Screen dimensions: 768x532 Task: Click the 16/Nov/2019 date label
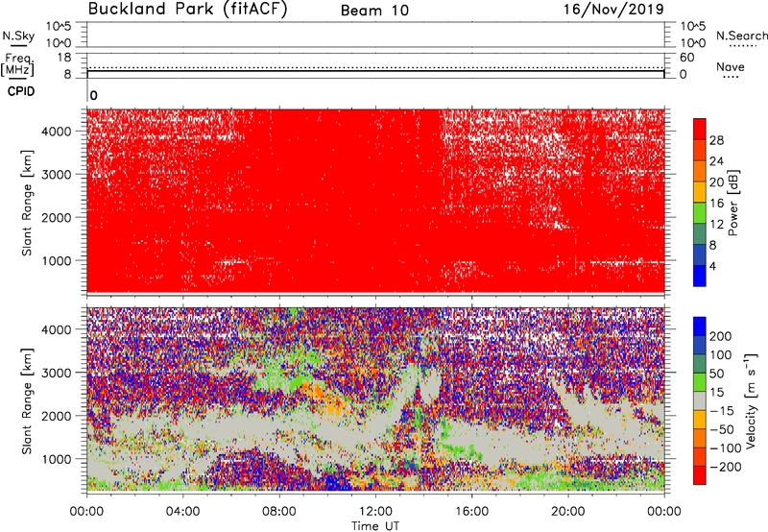[613, 9]
